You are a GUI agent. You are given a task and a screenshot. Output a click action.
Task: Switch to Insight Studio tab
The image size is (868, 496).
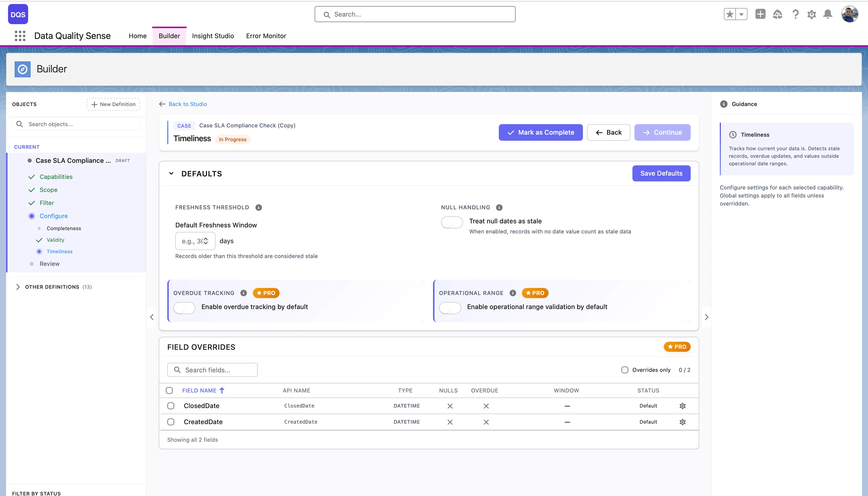(x=213, y=36)
